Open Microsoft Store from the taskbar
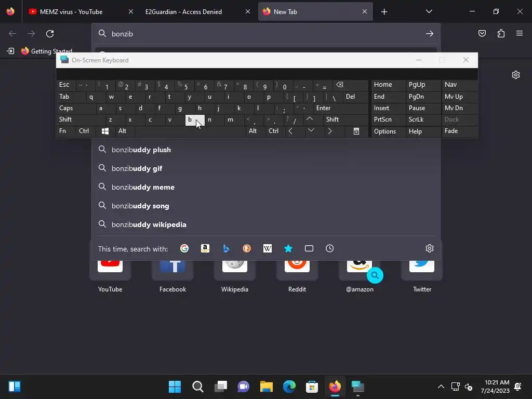Viewport: 532px width, 399px height. (312, 387)
